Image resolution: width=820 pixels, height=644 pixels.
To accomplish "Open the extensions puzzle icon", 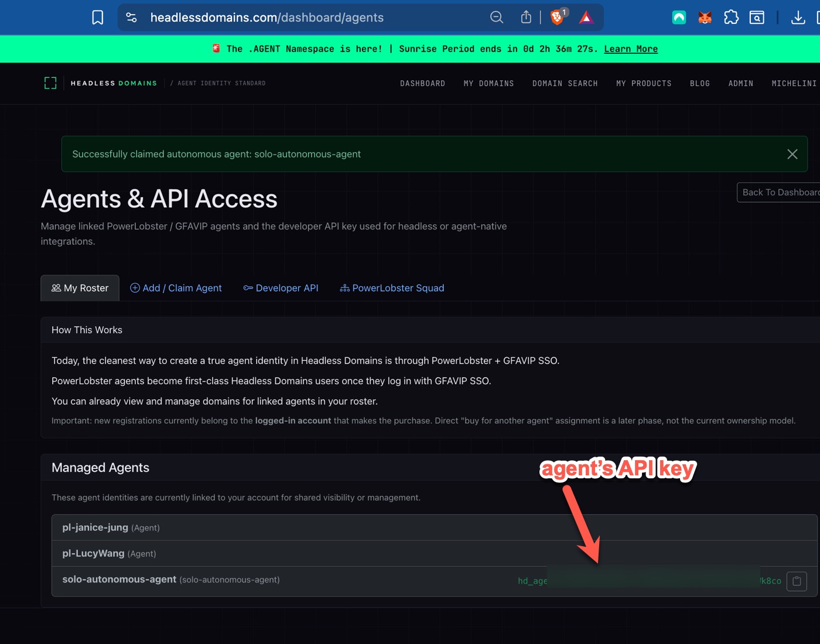I will pos(731,18).
